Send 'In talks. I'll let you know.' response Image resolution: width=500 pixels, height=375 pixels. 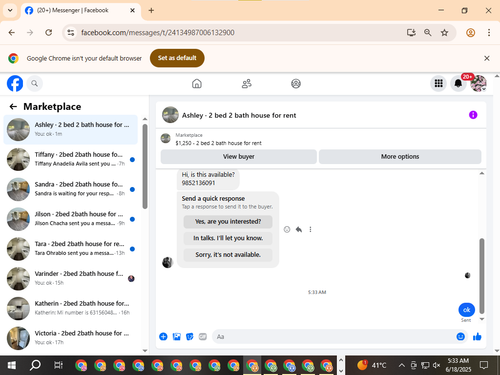pos(228,238)
